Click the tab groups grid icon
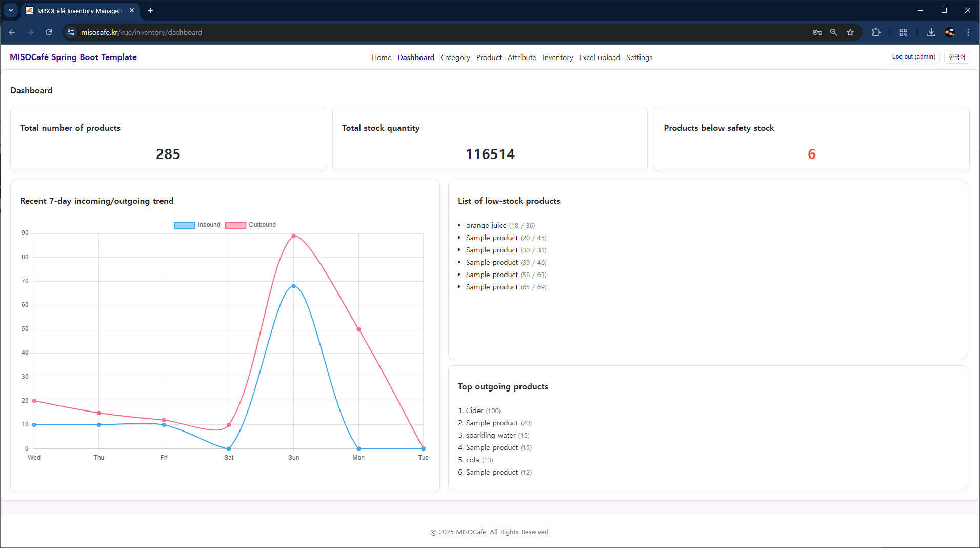This screenshot has height=548, width=980. tap(904, 32)
